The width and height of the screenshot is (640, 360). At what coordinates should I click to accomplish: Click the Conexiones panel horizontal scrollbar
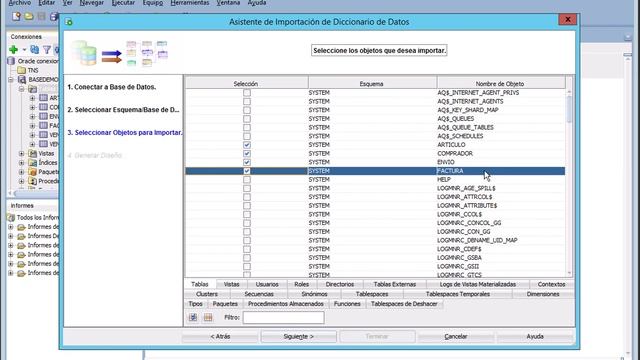pos(36,193)
